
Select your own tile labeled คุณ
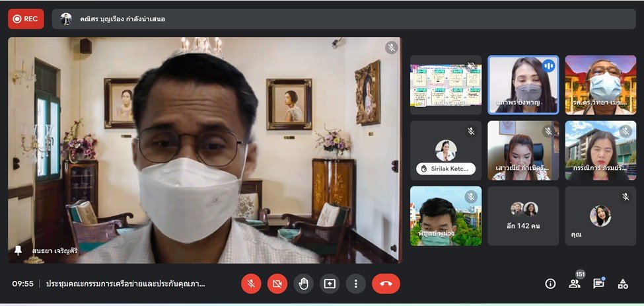tap(600, 216)
